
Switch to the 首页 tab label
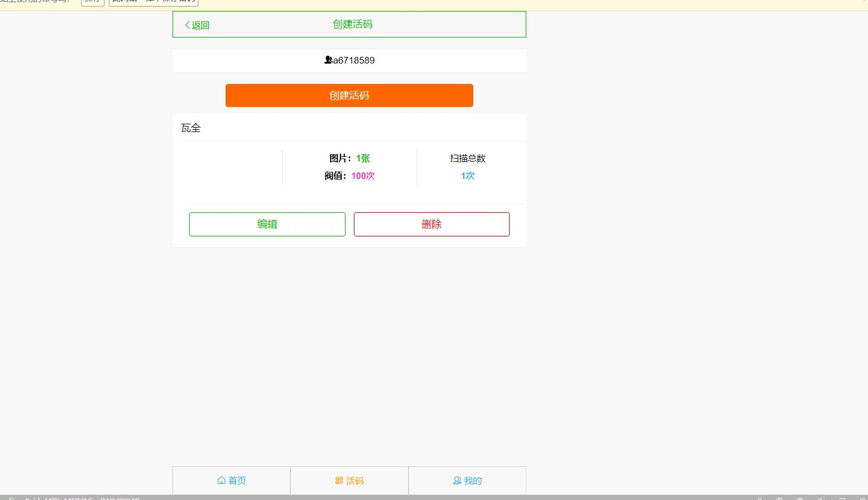click(237, 481)
